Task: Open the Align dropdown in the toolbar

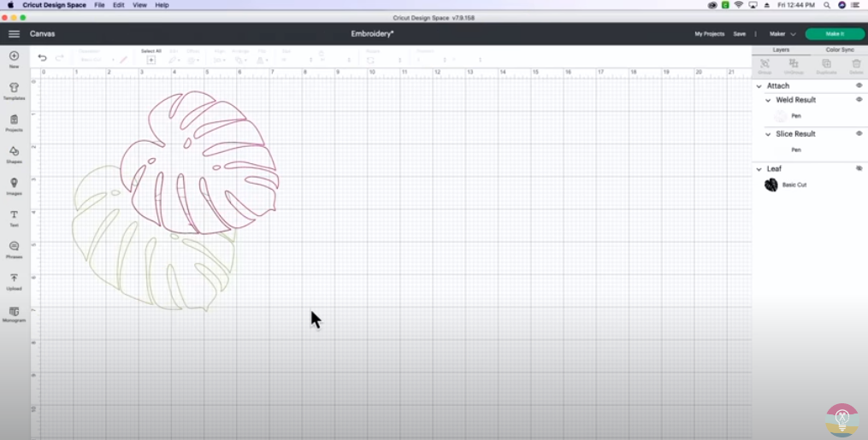Action: (219, 60)
